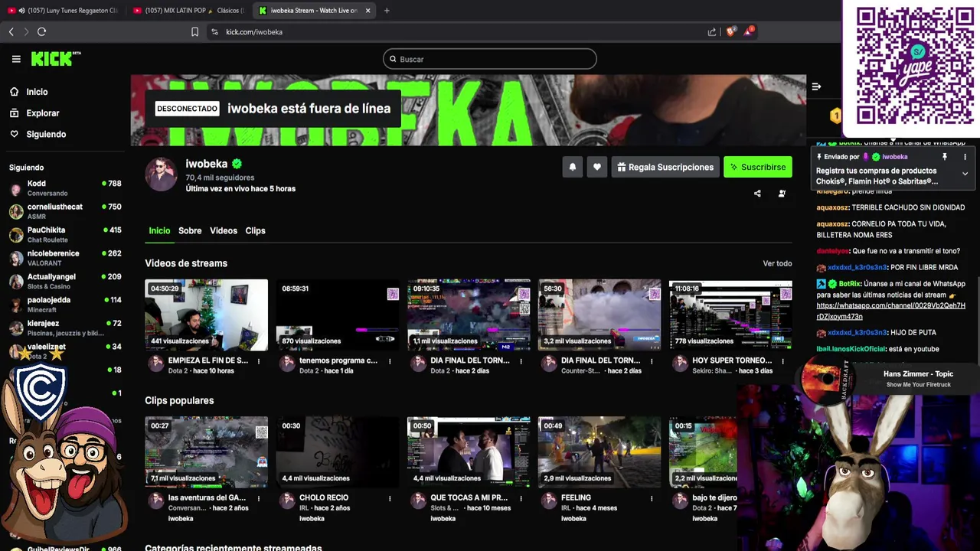Open options menu for tenemos programa video

pyautogui.click(x=390, y=361)
